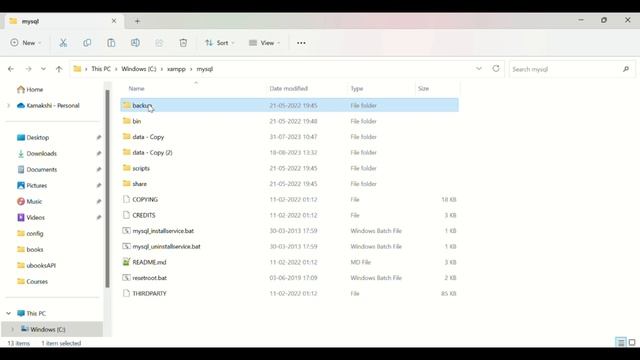Click Windows (C:) in the breadcrumb

point(139,69)
